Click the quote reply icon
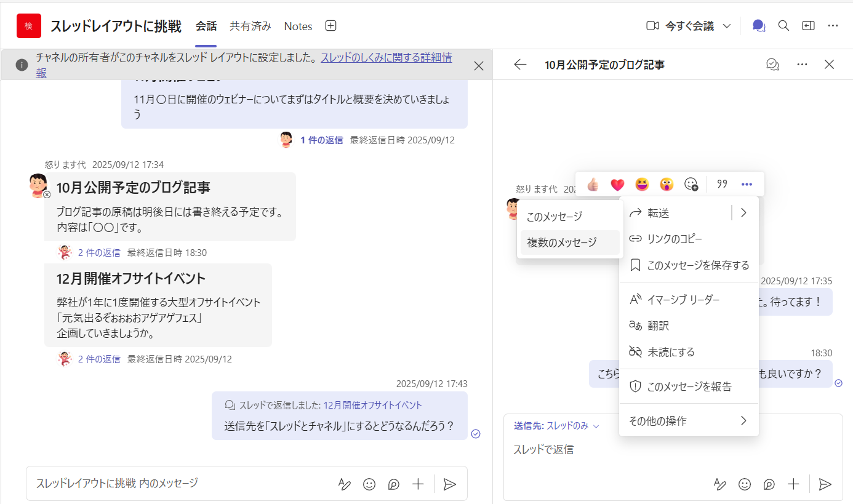 [723, 184]
